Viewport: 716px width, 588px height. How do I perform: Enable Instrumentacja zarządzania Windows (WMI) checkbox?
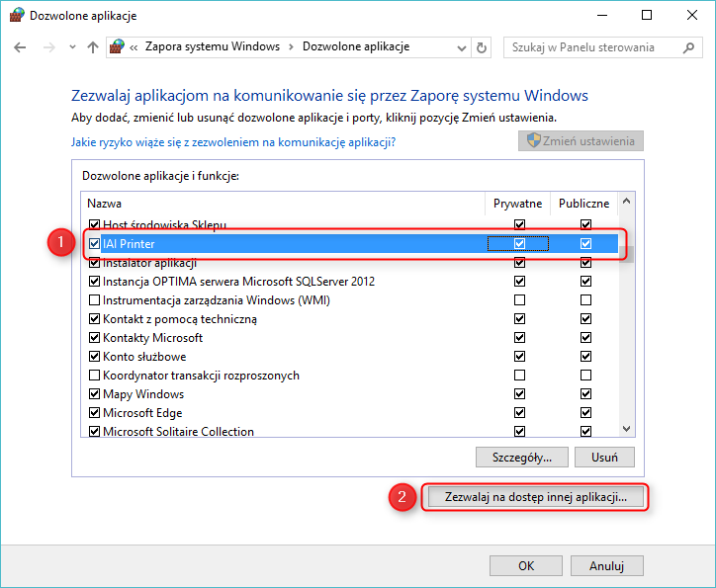95,300
